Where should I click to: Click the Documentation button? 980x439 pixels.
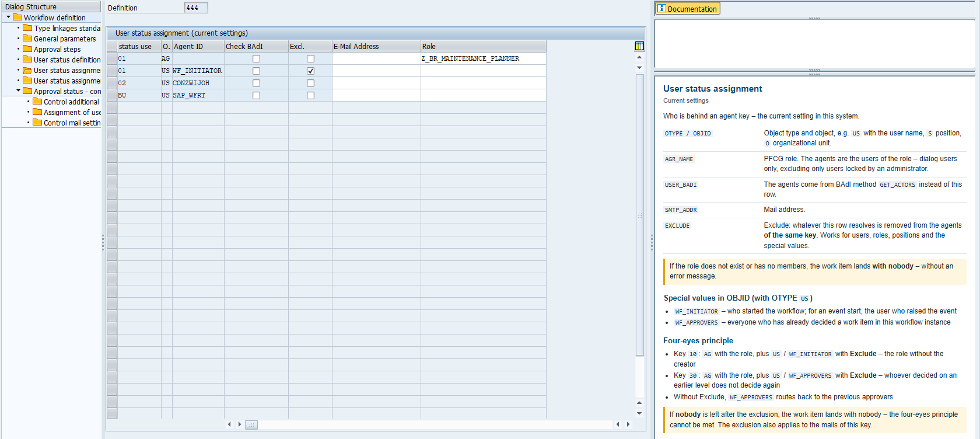click(688, 9)
